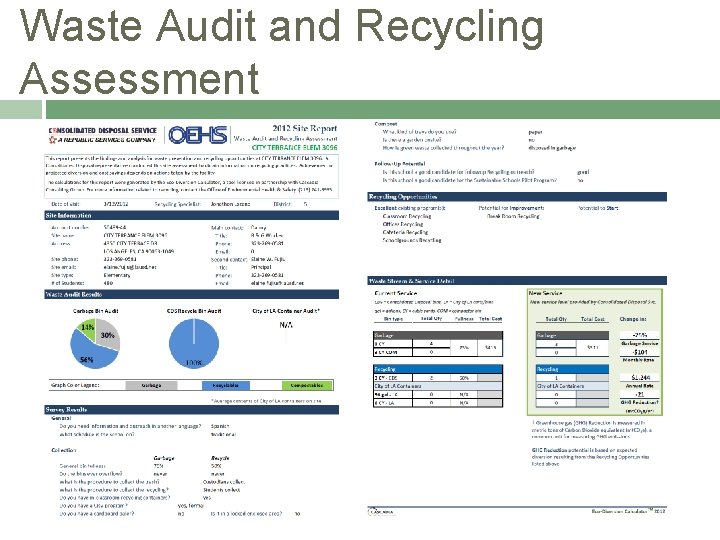Select the Garbage Bin Audit pie chart

95,343
